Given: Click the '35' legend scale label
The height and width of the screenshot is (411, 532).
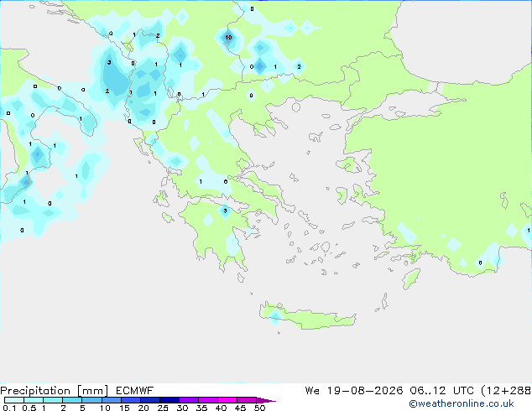Looking at the screenshot, I should 201,408.
